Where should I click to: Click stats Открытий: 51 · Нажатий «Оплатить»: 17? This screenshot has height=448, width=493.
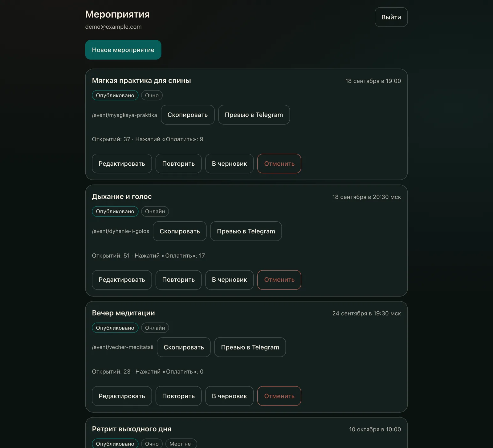tap(148, 256)
